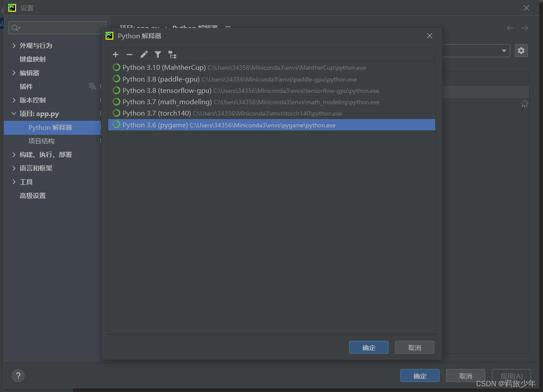Cancel with 取消 in interpreter dialog
The width and height of the screenshot is (543, 392).
coord(415,348)
